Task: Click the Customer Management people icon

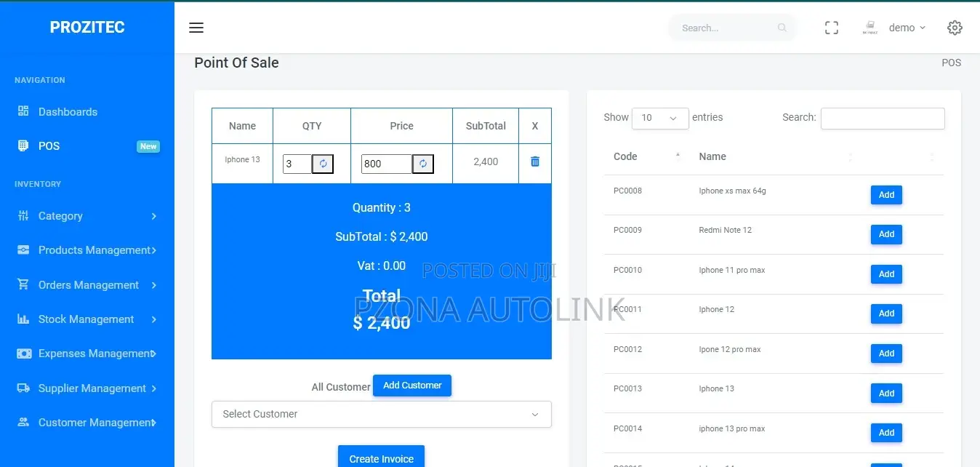Action: [23, 422]
